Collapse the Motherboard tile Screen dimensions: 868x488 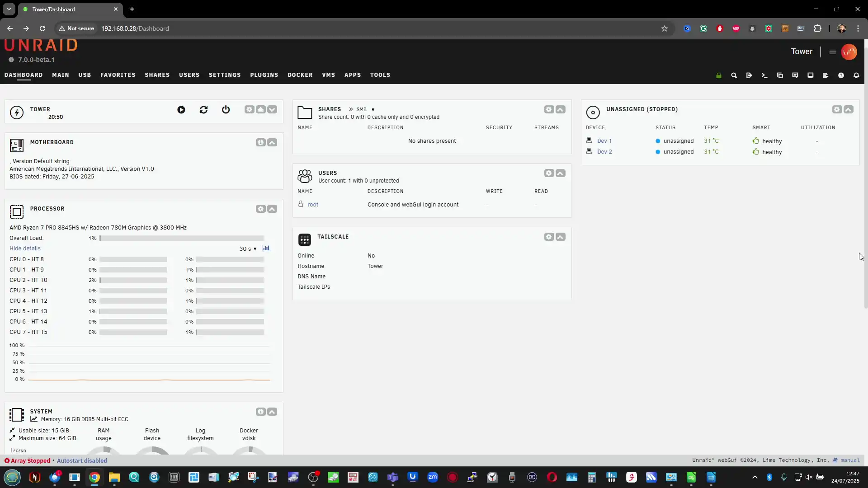pos(272,142)
